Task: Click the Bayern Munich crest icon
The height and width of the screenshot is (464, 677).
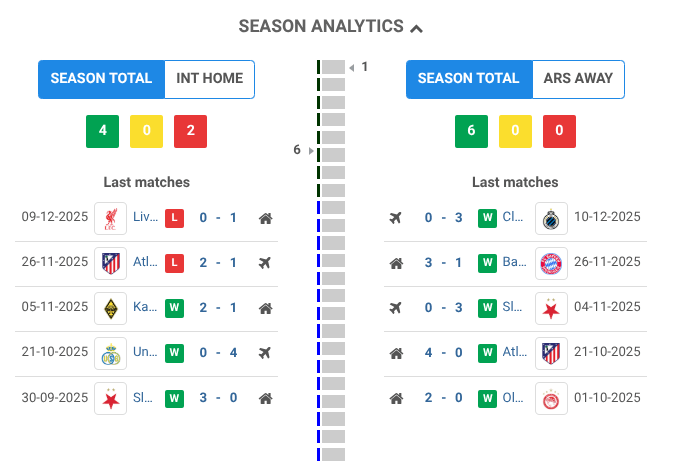Action: pyautogui.click(x=551, y=263)
